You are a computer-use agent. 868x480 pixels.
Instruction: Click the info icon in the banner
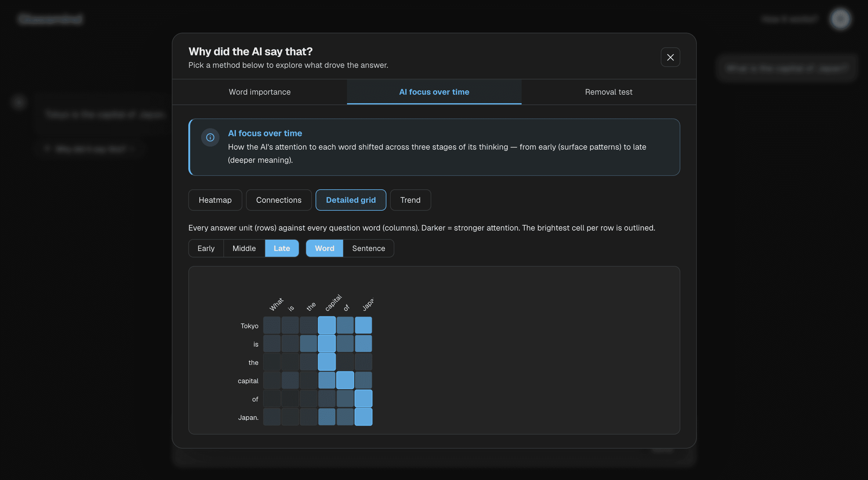pyautogui.click(x=210, y=137)
